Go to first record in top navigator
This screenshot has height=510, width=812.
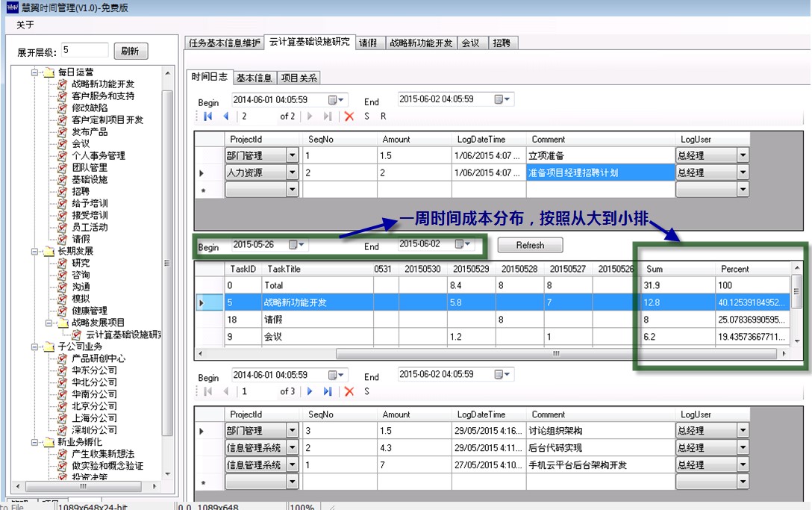[x=207, y=116]
